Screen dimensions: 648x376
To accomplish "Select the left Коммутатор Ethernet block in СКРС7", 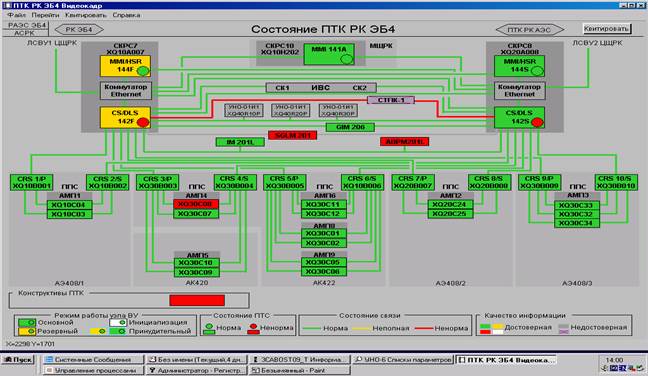I will tap(126, 90).
